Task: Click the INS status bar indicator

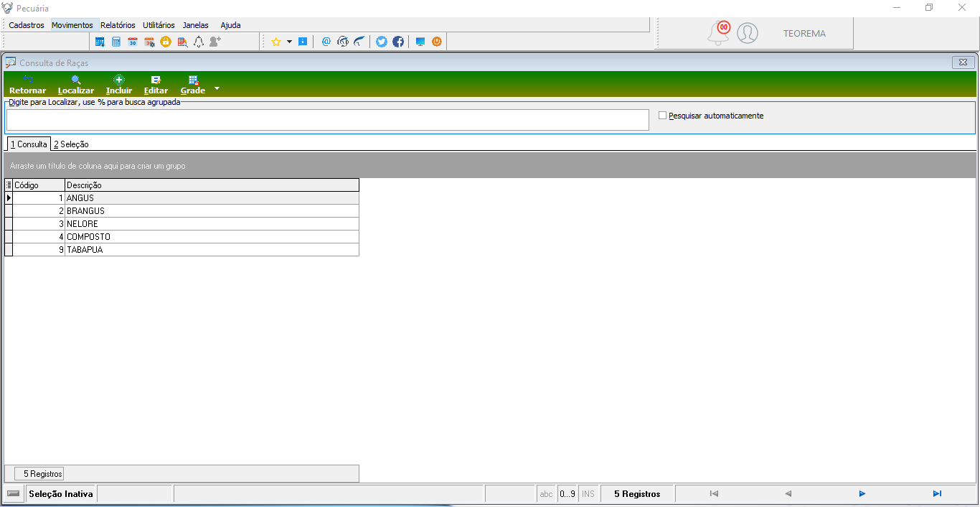Action: pos(588,494)
